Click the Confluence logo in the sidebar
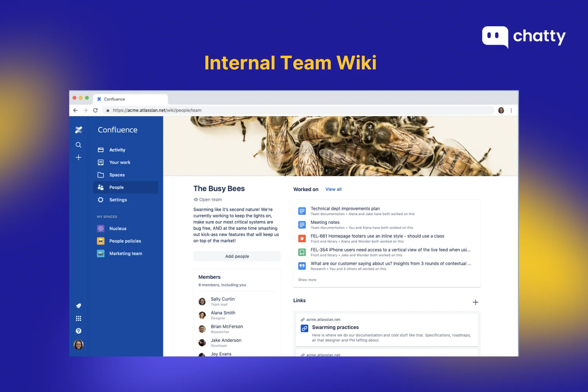Image resolution: width=588 pixels, height=392 pixels. 78,130
